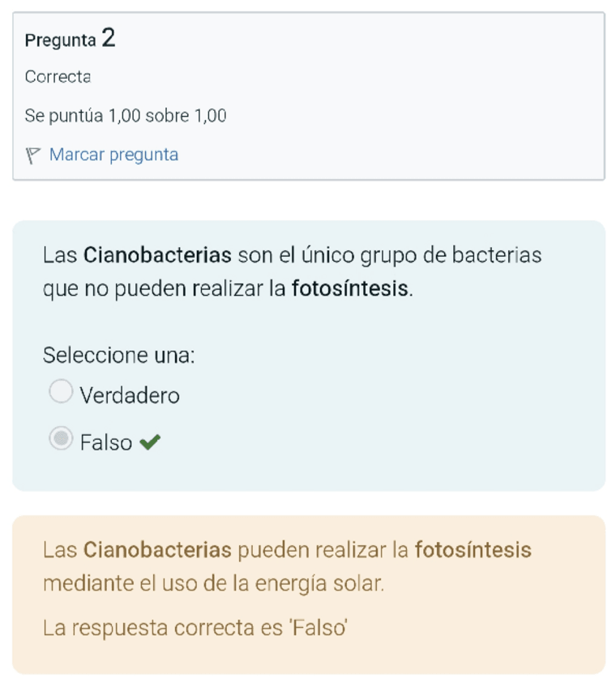Click the Verdadero answer label
Image resolution: width=616 pixels, height=687 pixels.
[x=130, y=395]
